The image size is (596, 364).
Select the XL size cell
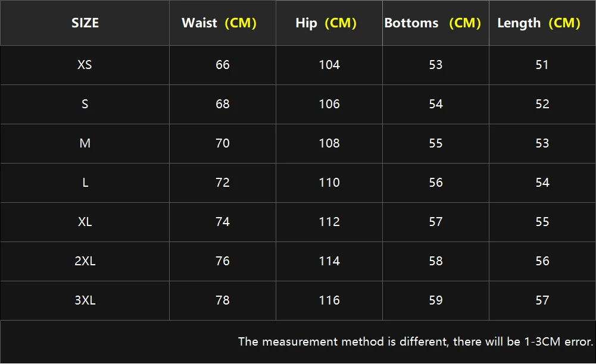[x=85, y=222]
